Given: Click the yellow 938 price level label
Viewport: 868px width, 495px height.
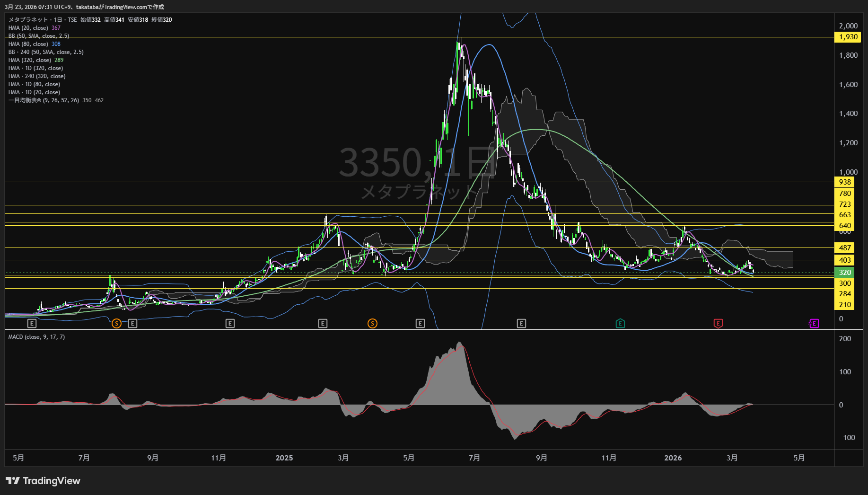Looking at the screenshot, I should click(845, 182).
